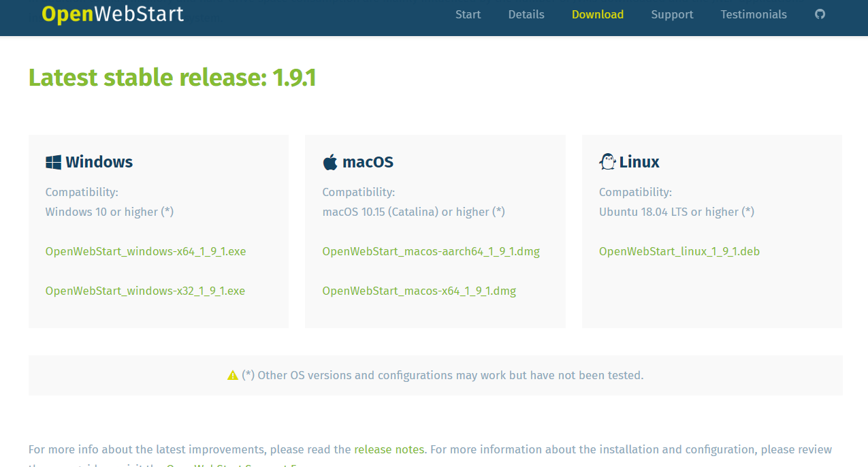
Task: Download OpenWebStart_linux_1_9_1.deb
Action: click(x=679, y=251)
